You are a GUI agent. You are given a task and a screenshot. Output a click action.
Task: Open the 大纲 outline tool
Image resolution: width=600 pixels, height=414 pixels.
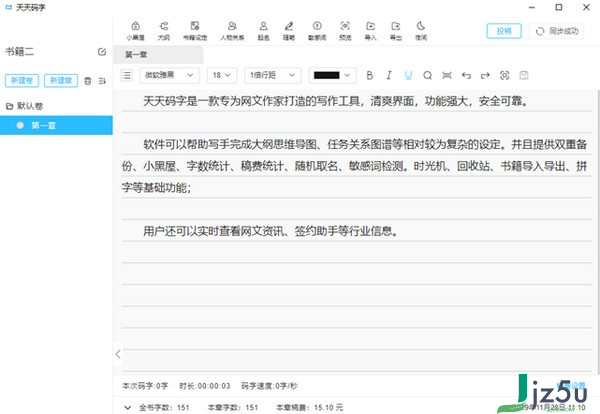(164, 31)
